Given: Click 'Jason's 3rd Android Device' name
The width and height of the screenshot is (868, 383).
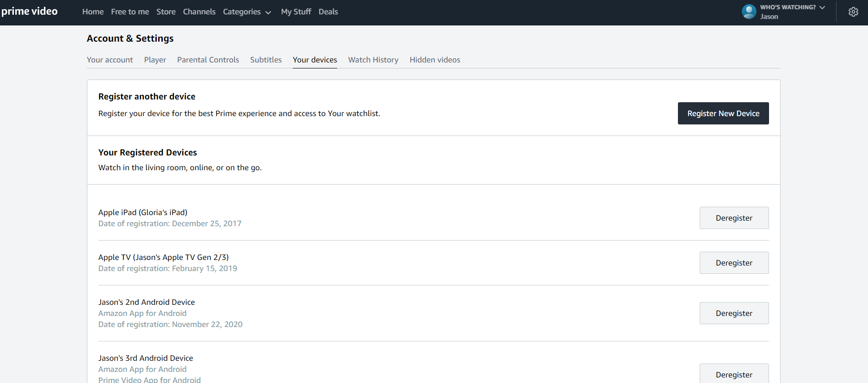Looking at the screenshot, I should pyautogui.click(x=146, y=358).
